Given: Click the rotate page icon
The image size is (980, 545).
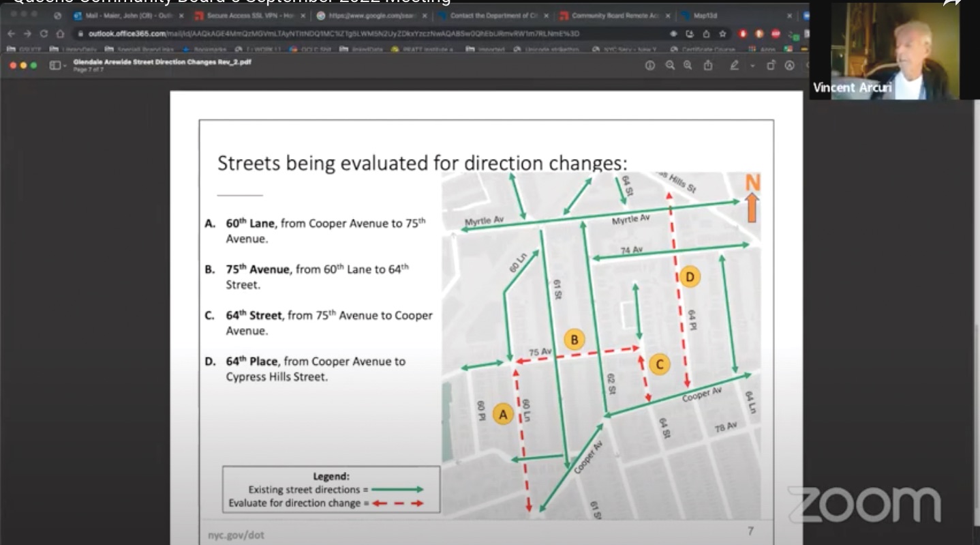Looking at the screenshot, I should [x=771, y=65].
